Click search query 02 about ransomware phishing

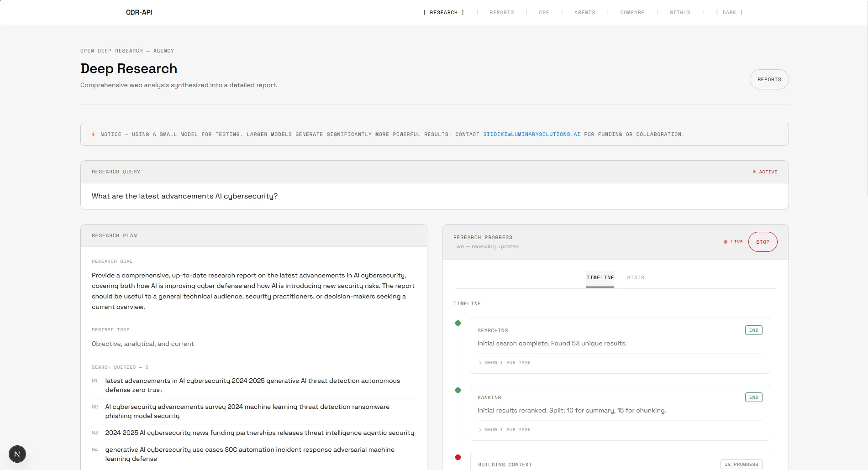[253, 411]
